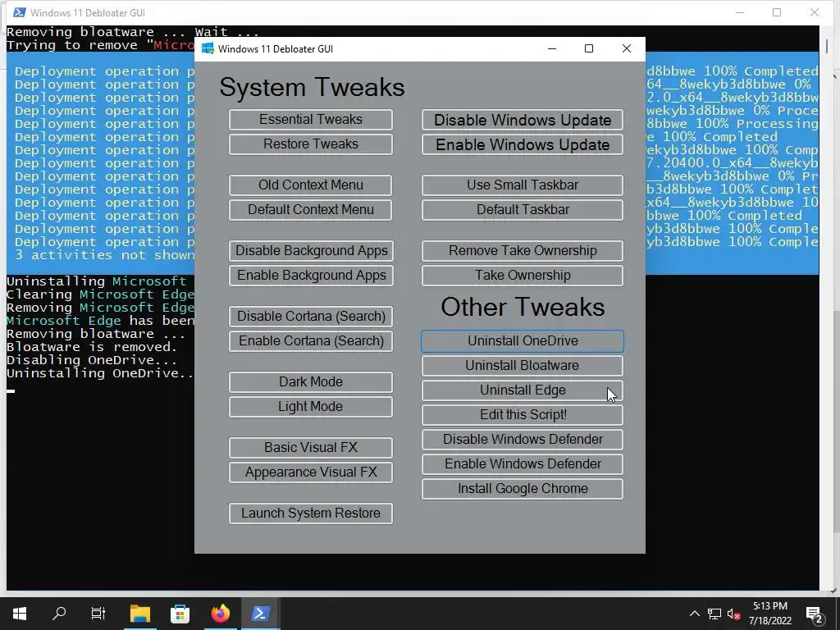Click the muted volume tray icon

pos(734,614)
